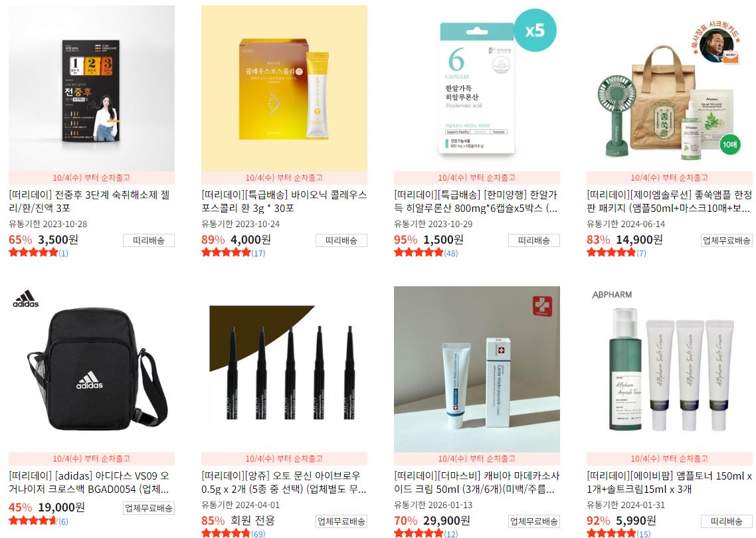Open the 전중후 hangover kit product image
Viewport: 756px width, 538px height.
(92, 88)
